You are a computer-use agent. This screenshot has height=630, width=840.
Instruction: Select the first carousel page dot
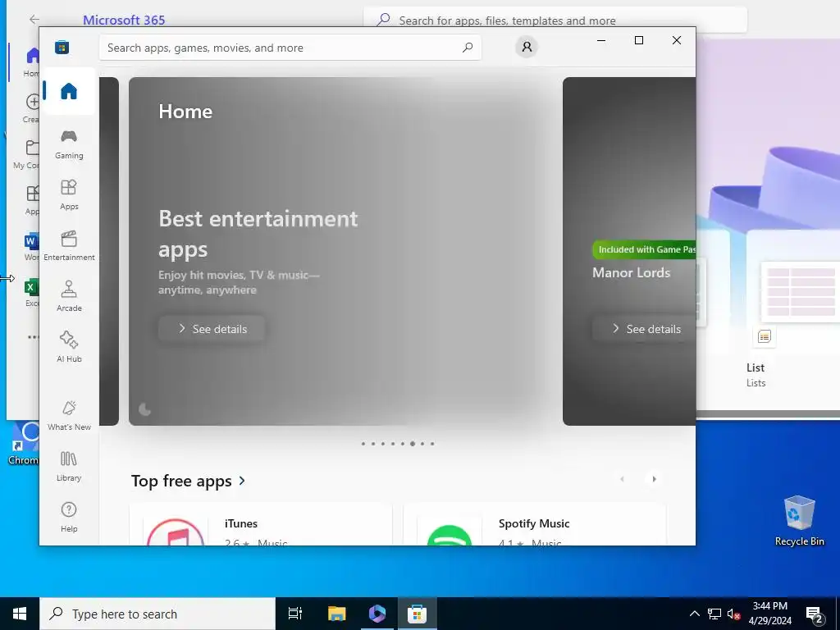363,444
